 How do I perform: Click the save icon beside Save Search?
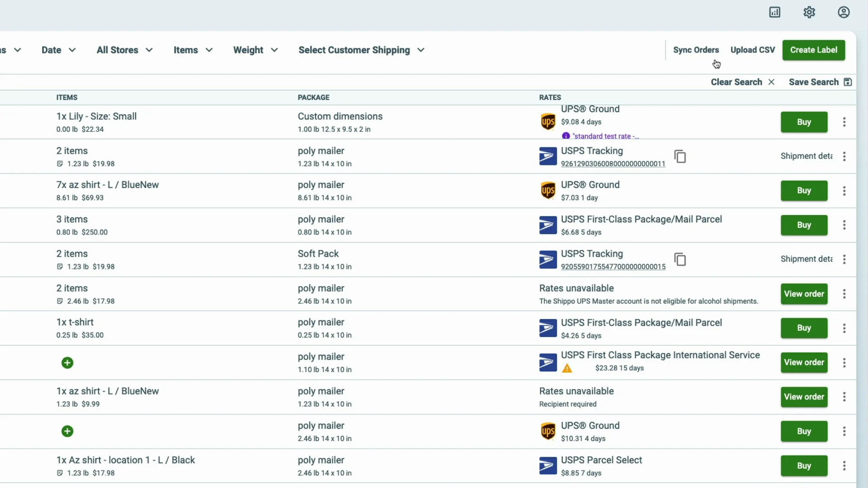pyautogui.click(x=848, y=82)
